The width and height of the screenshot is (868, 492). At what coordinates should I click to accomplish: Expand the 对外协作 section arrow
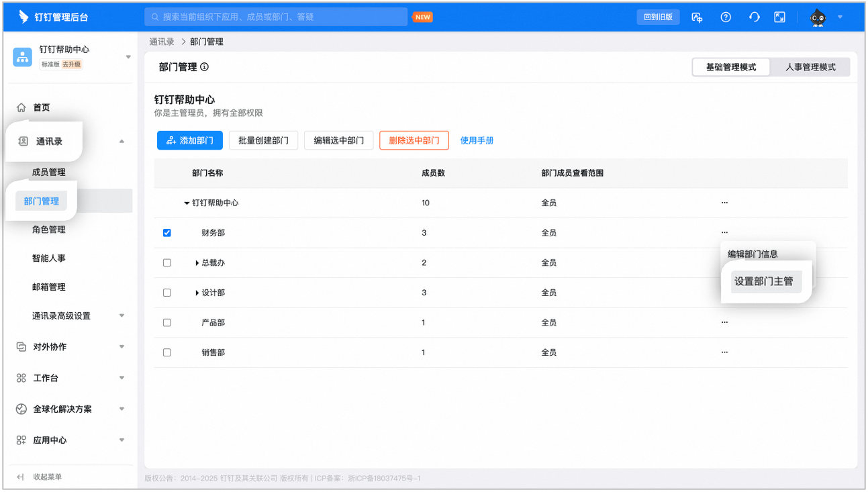(122, 347)
